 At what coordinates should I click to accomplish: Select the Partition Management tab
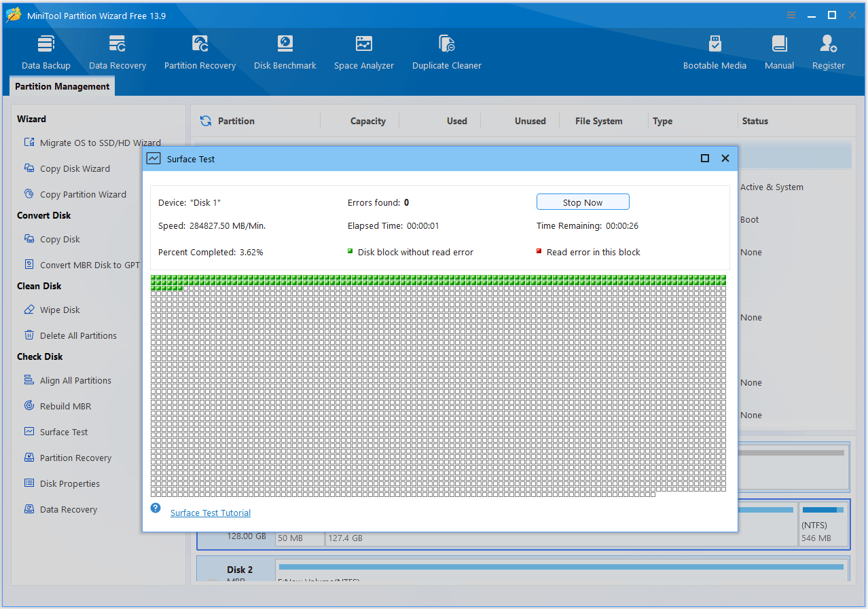62,86
